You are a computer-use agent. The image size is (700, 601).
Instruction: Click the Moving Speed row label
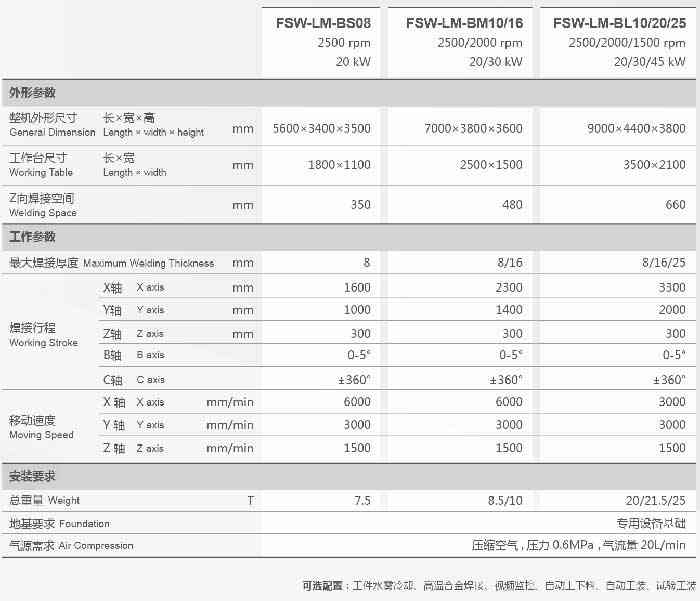point(41,427)
